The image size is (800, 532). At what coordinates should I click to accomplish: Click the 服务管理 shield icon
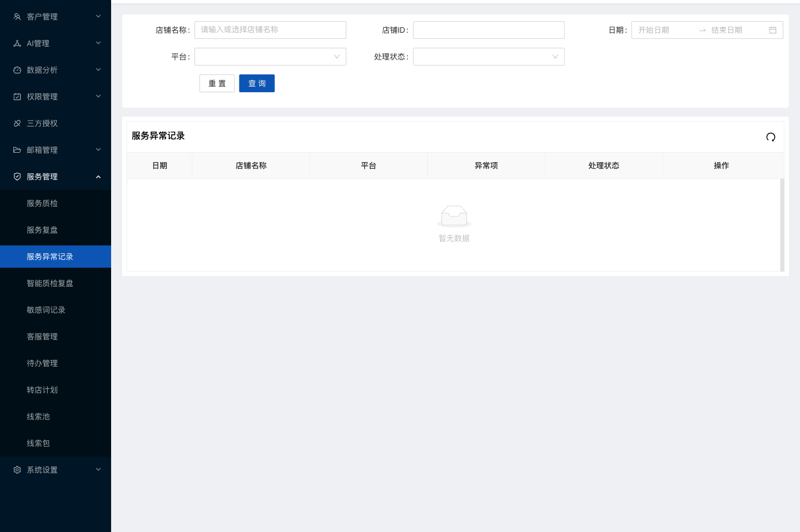[17, 177]
